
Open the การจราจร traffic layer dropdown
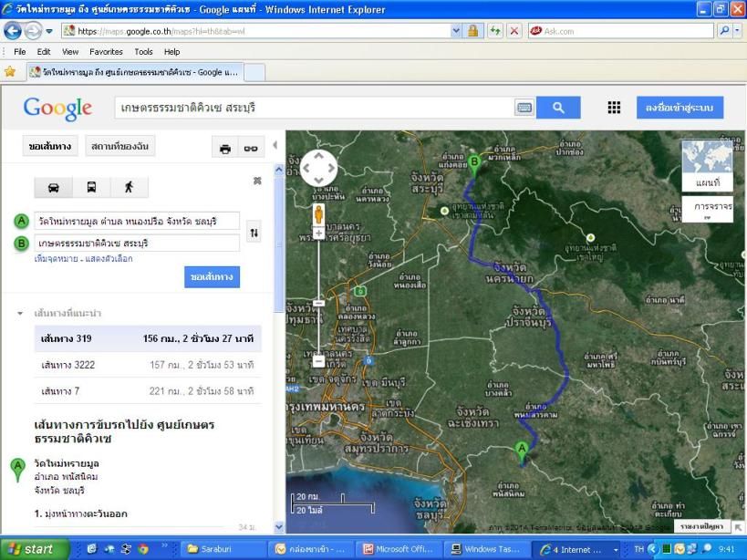[x=708, y=210]
